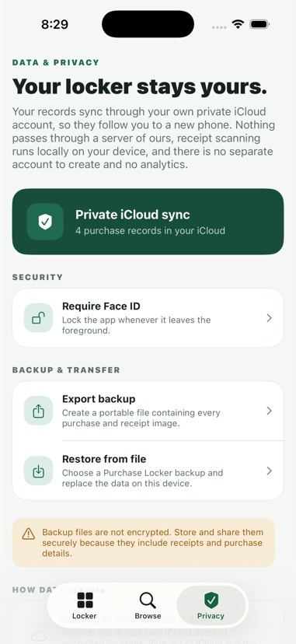296x644 pixels.
Task: Tap the SECURITY section header
Action: [x=38, y=277]
